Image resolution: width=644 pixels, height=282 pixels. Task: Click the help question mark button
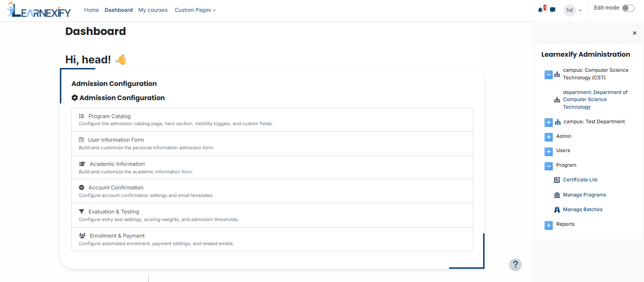(515, 265)
